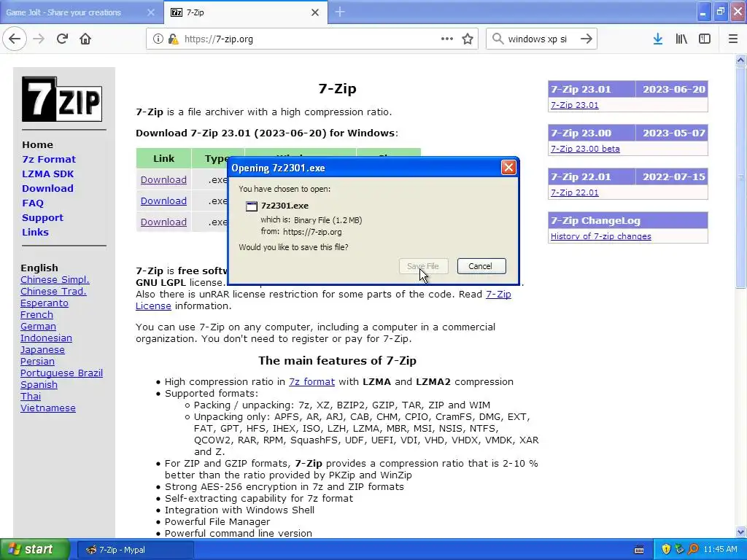Open the hamburger application menu

[733, 39]
